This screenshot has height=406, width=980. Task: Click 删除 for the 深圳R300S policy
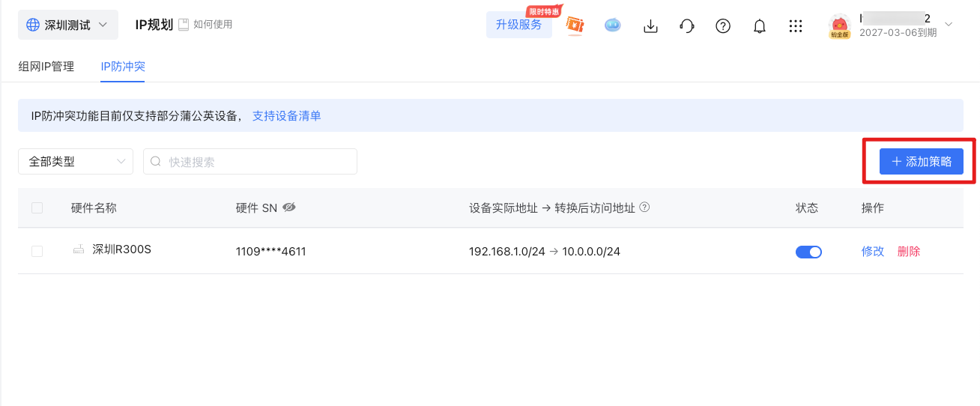[x=909, y=252]
